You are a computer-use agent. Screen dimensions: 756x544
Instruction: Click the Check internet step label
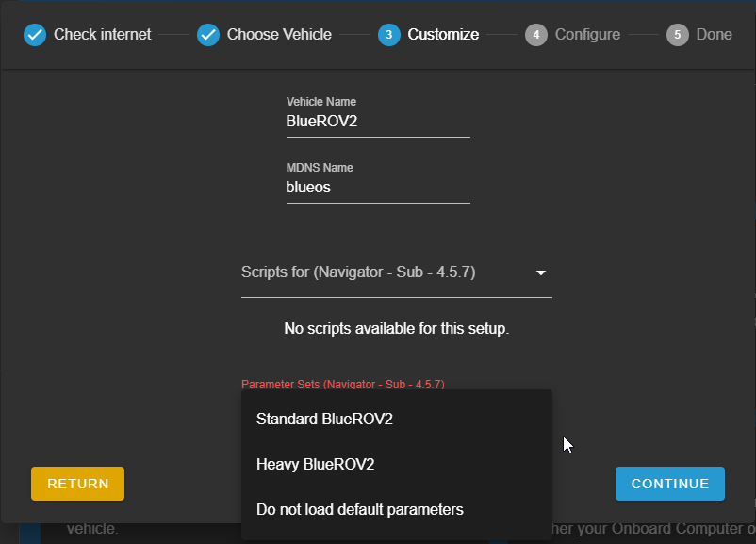(x=102, y=35)
